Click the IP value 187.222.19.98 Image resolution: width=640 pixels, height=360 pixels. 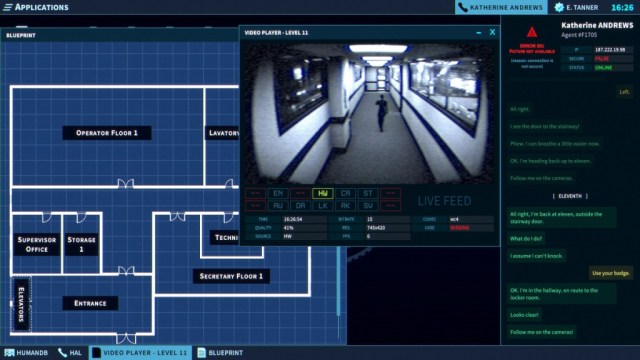click(x=610, y=50)
